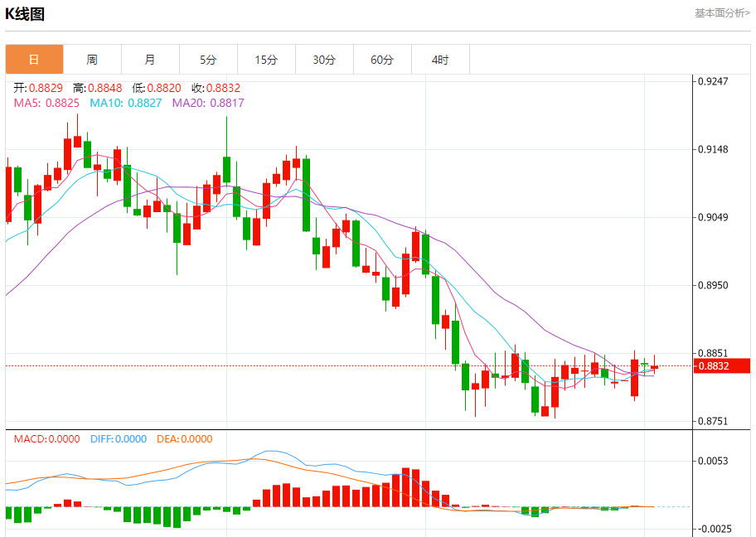Open the 60分 interval tab
The height and width of the screenshot is (537, 756).
coord(382,60)
